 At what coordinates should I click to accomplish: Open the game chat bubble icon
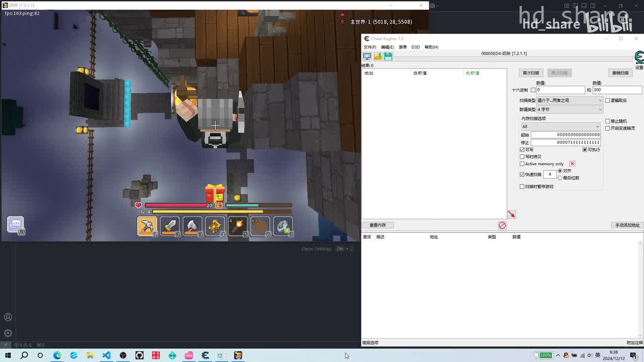coord(15,224)
